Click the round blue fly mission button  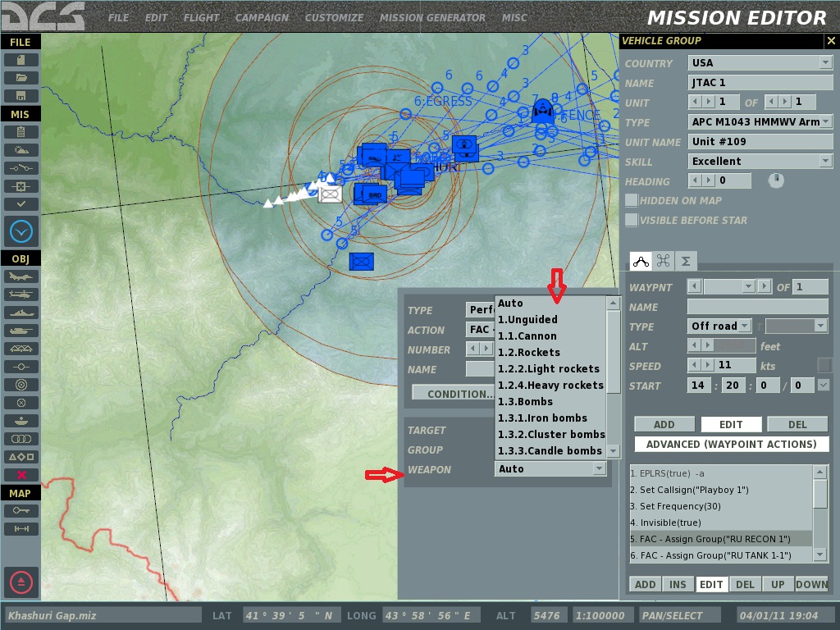click(x=21, y=232)
